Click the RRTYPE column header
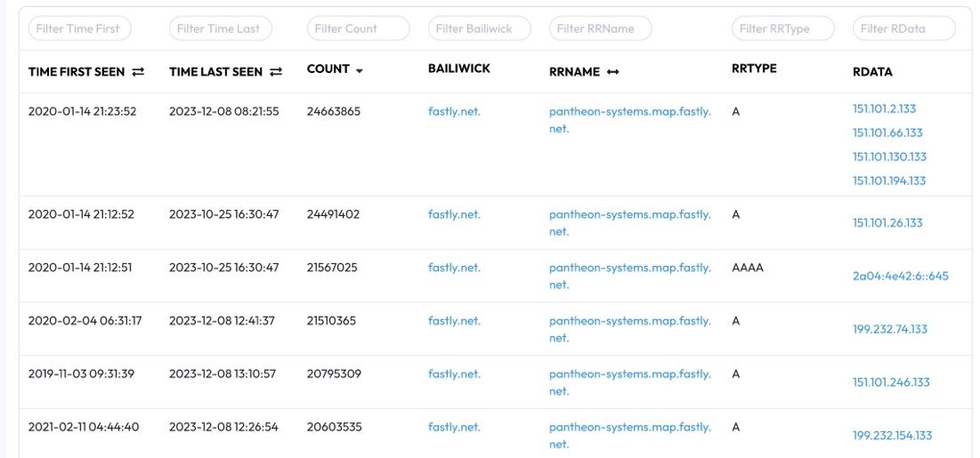 (754, 68)
